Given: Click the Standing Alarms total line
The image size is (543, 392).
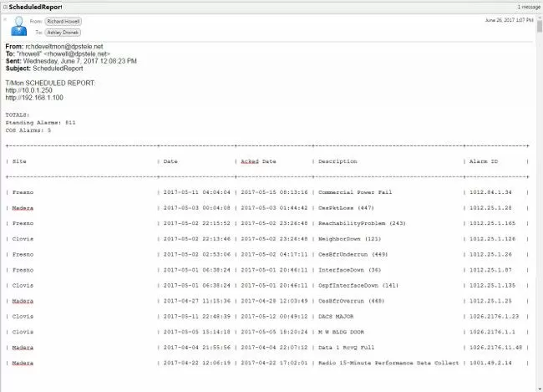Looking at the screenshot, I should tap(40, 123).
